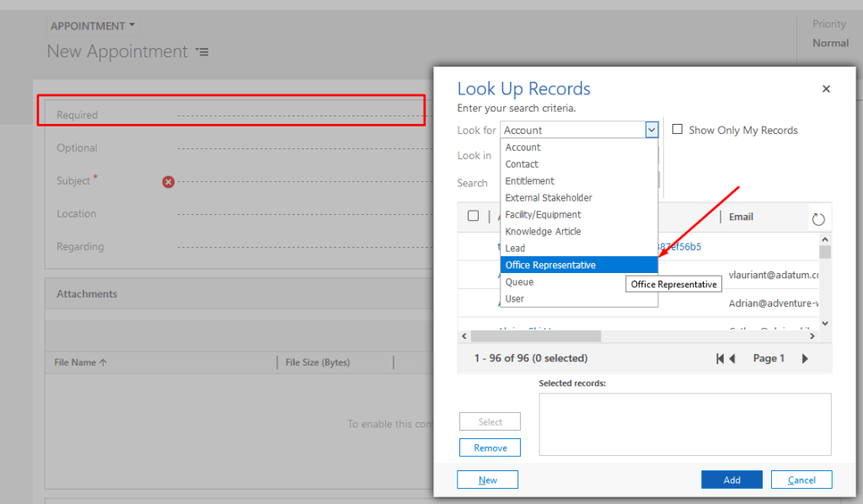863x504 pixels.
Task: Advance to the next page of records
Action: [x=805, y=357]
